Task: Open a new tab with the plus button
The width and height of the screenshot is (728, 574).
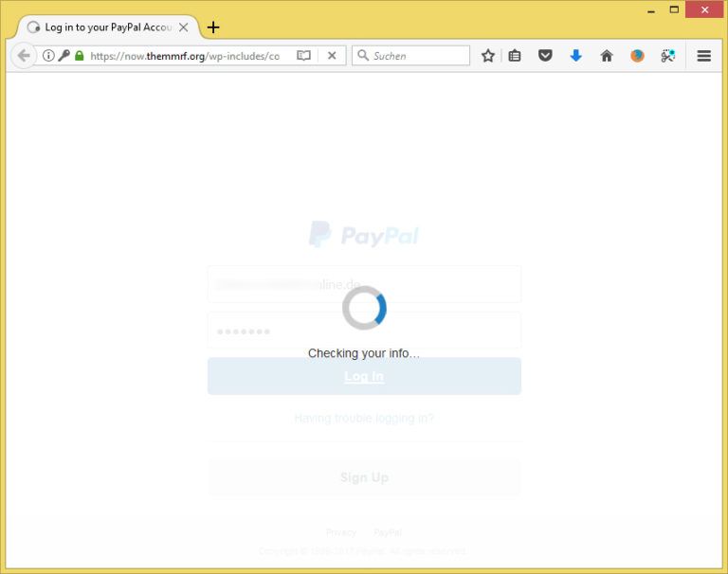Action: pos(213,27)
